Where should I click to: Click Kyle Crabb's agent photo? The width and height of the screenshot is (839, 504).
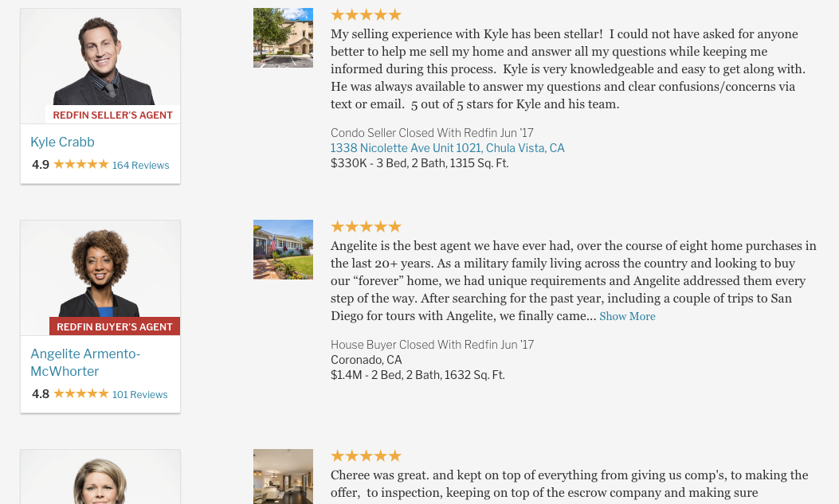pos(100,60)
